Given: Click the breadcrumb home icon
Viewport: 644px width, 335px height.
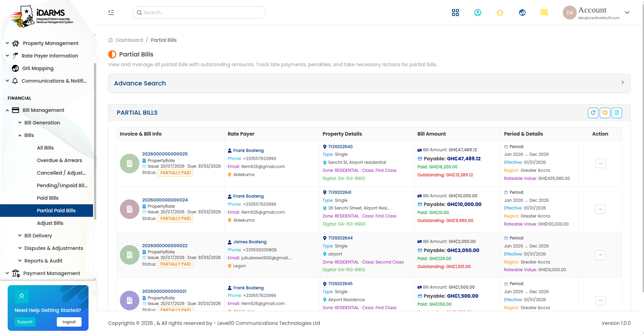Looking at the screenshot, I should click(x=110, y=40).
